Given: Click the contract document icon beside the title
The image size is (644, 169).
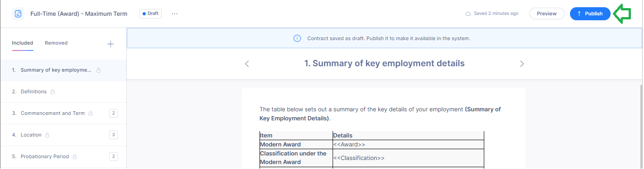Looking at the screenshot, I should [x=18, y=14].
